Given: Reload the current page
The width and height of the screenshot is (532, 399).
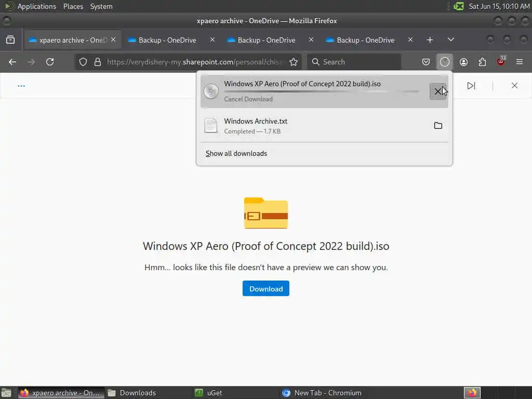Looking at the screenshot, I should (x=50, y=62).
